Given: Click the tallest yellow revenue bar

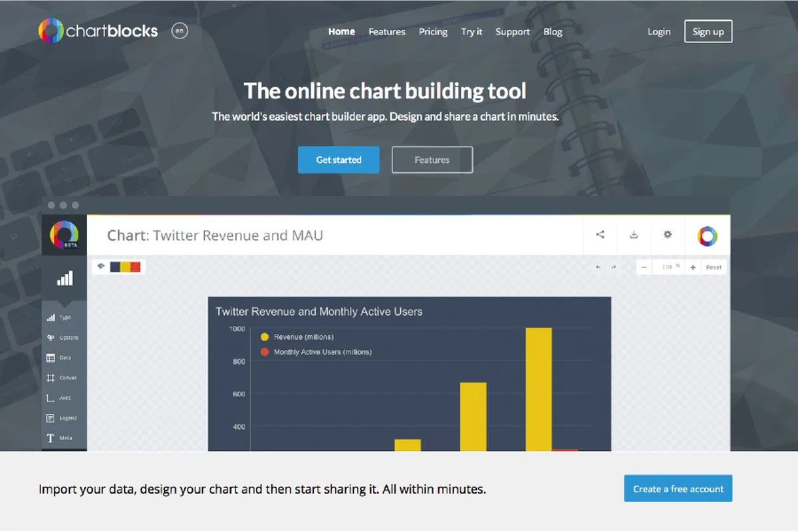Looking at the screenshot, I should tap(539, 390).
